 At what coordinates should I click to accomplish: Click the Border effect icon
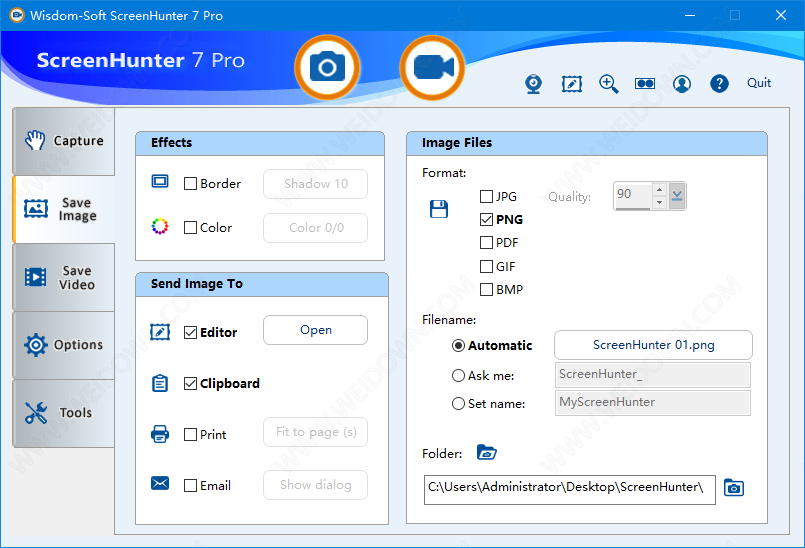tap(160, 181)
